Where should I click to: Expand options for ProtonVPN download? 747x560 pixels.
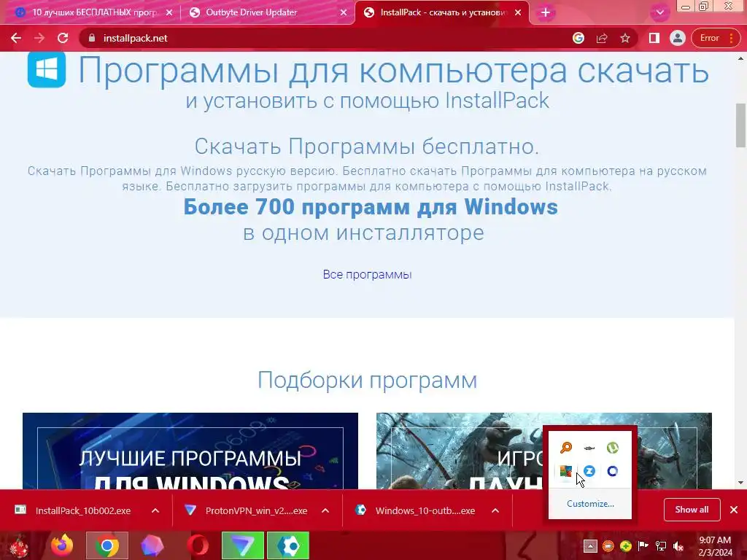pos(325,510)
